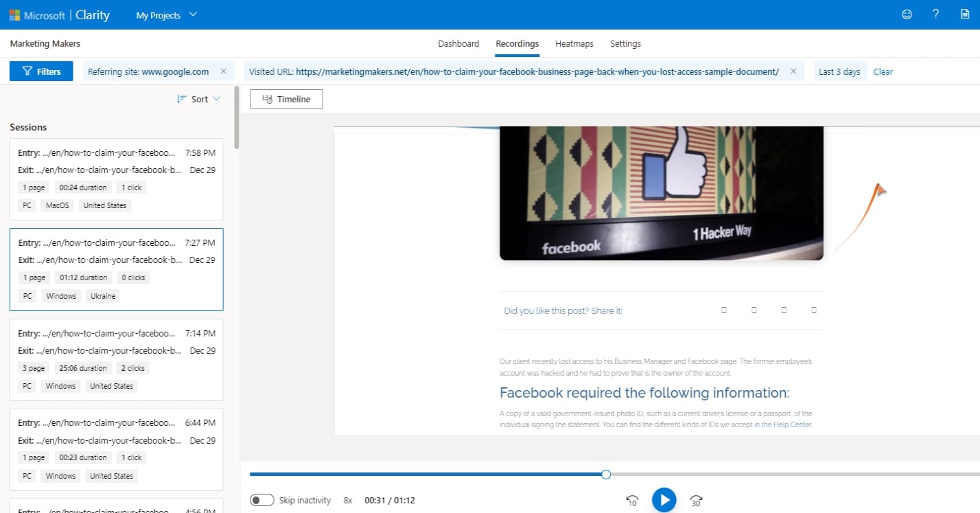Click the Filters button
This screenshot has height=513, width=980.
click(41, 71)
